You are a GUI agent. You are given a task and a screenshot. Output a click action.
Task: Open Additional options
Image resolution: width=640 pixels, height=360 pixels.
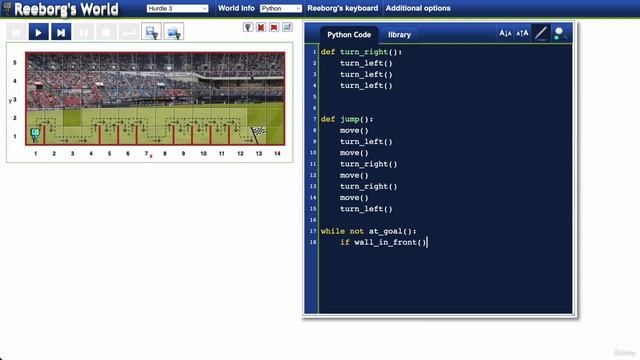[x=418, y=8]
